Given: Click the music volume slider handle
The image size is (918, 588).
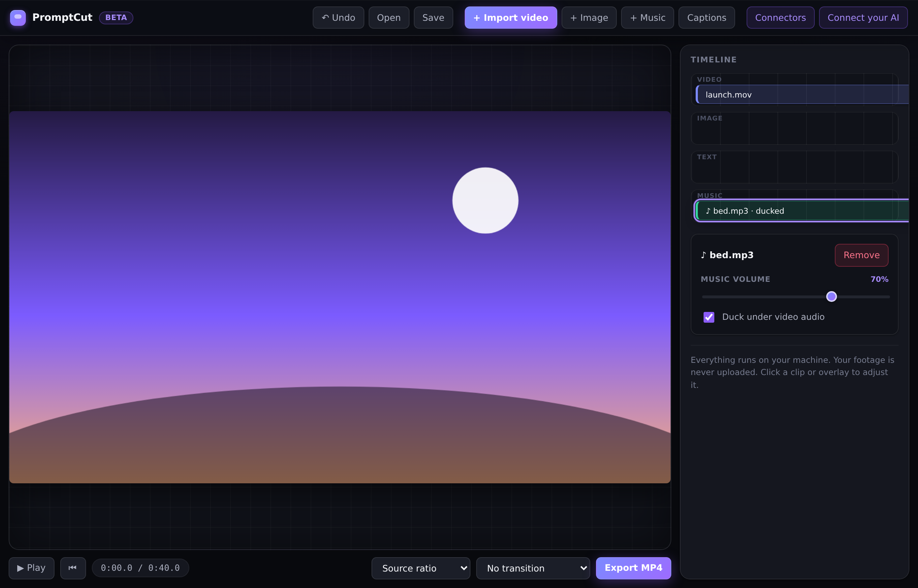Looking at the screenshot, I should (x=831, y=297).
